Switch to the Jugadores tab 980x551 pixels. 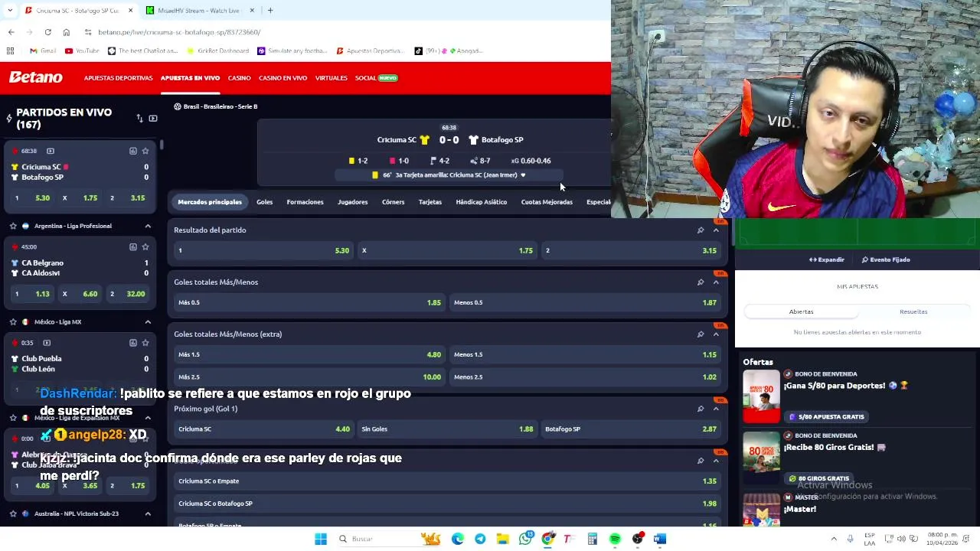[x=352, y=202]
